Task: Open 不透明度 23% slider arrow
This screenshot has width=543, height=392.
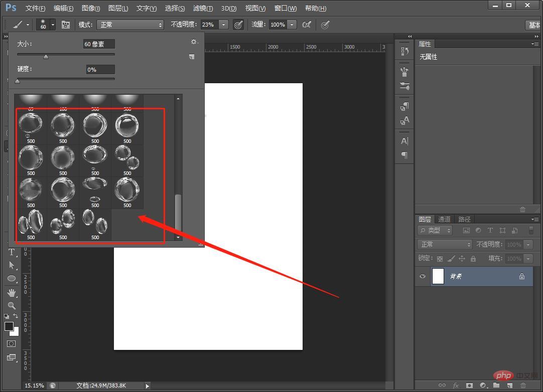Action: (224, 25)
